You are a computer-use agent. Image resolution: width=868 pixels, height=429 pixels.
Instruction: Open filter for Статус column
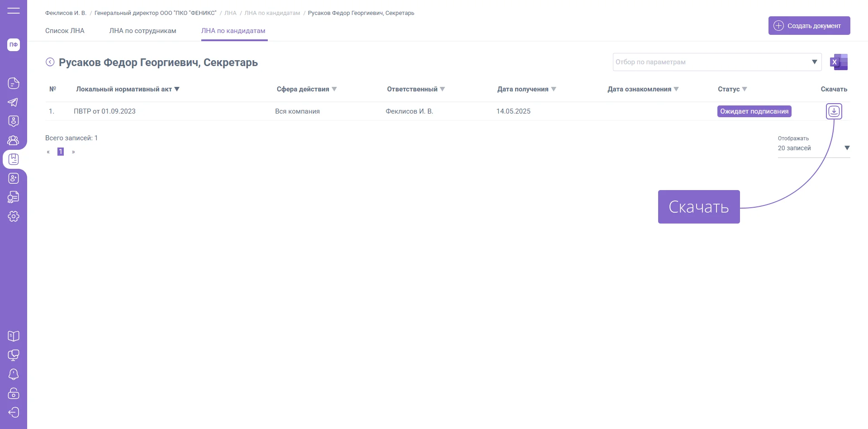coord(745,89)
